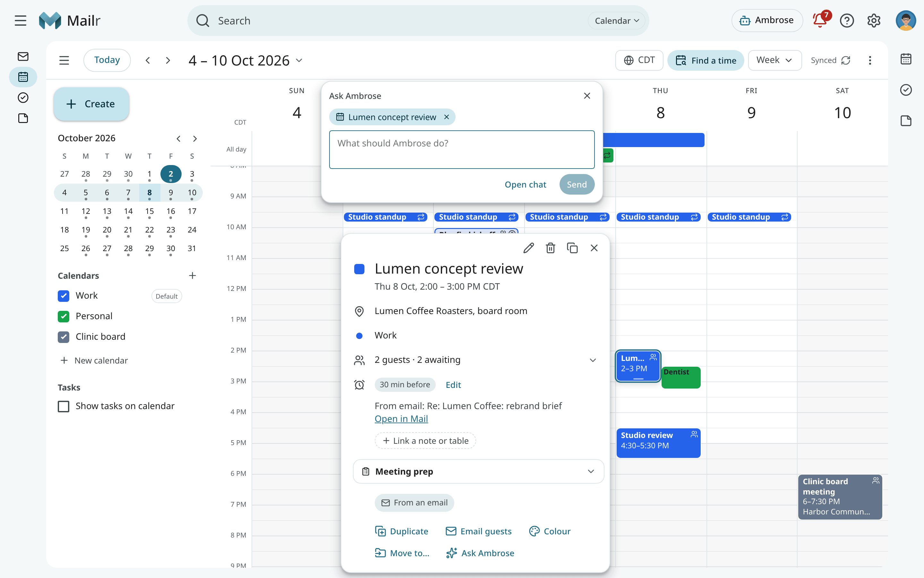
Task: Open Notes icon in left sidebar
Action: click(x=23, y=118)
